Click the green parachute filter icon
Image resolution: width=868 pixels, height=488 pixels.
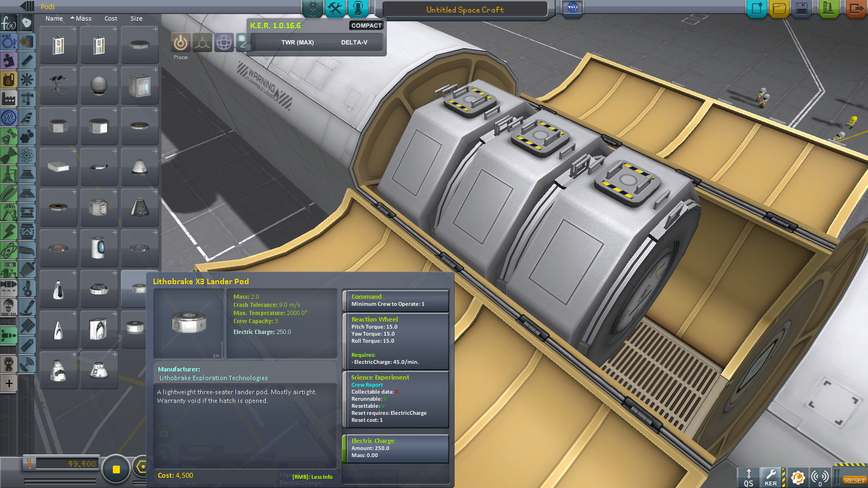[x=9, y=212]
